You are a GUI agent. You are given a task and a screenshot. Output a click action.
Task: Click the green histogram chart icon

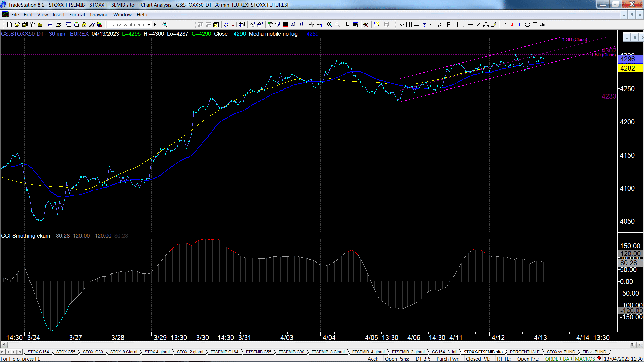click(x=285, y=24)
